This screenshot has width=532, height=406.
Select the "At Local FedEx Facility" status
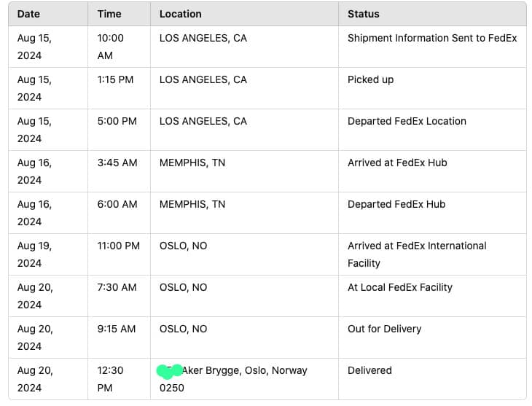coord(399,287)
